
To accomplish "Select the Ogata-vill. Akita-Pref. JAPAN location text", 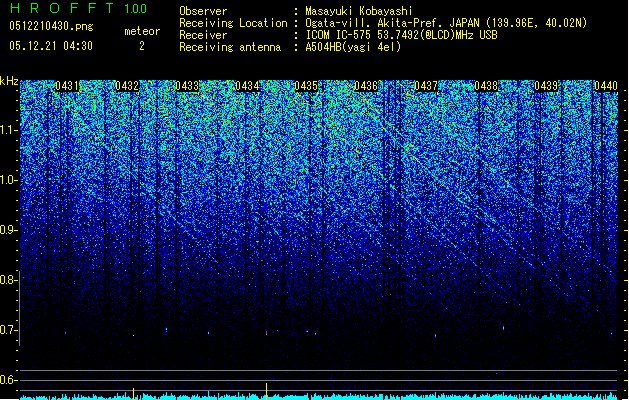I will point(446,23).
